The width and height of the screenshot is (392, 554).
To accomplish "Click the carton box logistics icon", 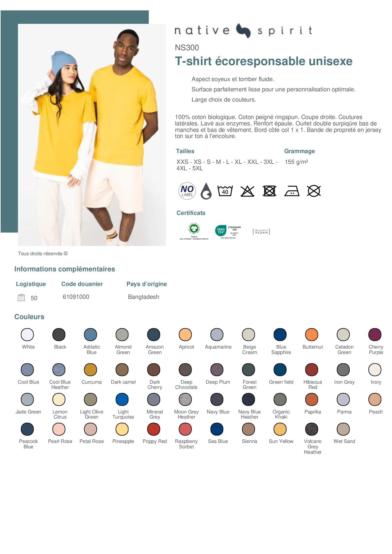I will tap(21, 298).
